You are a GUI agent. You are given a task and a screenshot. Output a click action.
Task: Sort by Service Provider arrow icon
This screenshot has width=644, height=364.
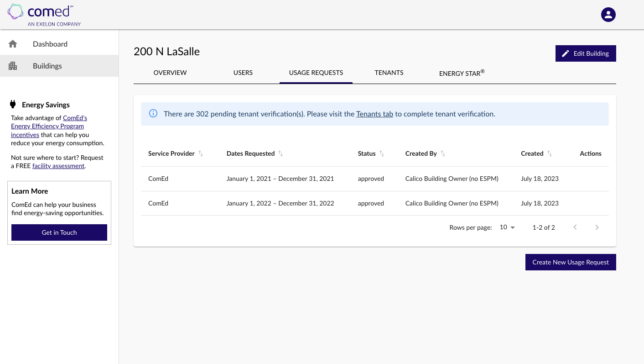pos(201,153)
